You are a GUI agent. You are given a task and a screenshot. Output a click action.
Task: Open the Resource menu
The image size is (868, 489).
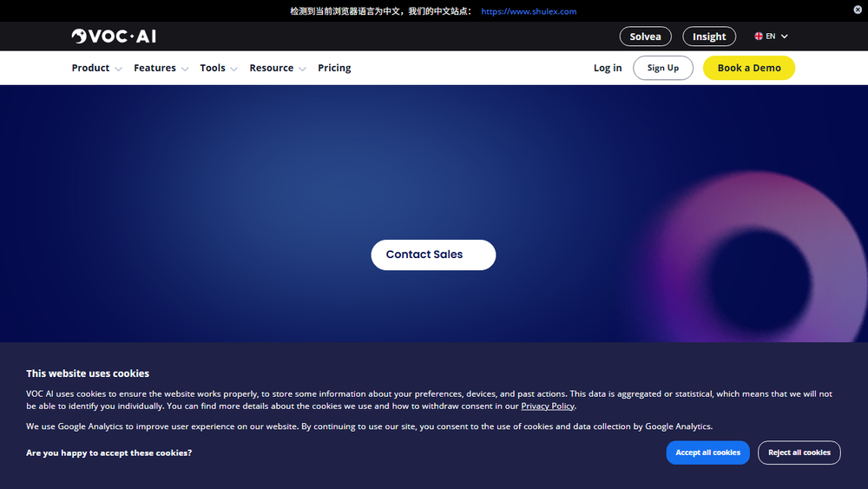(271, 68)
